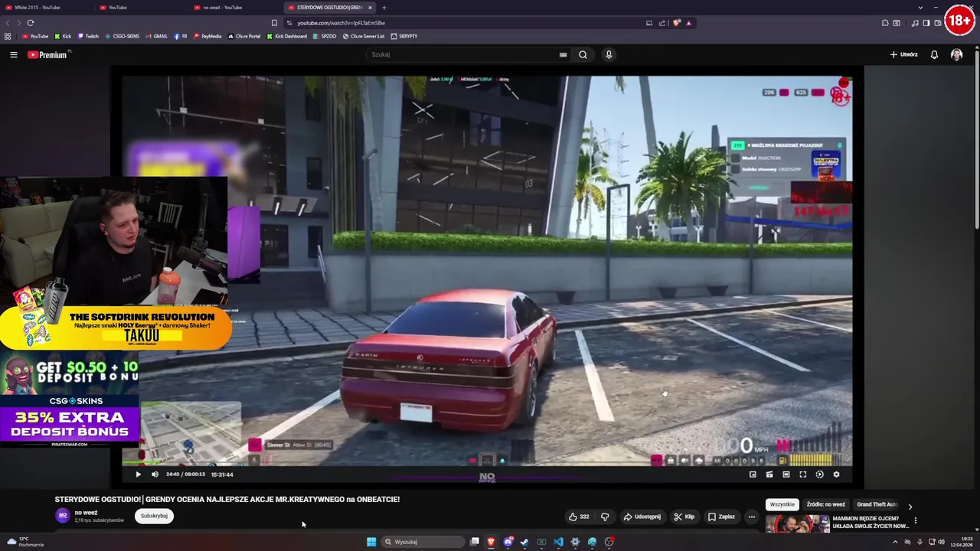980x551 pixels.
Task: Open the SKRYPTY bookmark
Action: 404,36
